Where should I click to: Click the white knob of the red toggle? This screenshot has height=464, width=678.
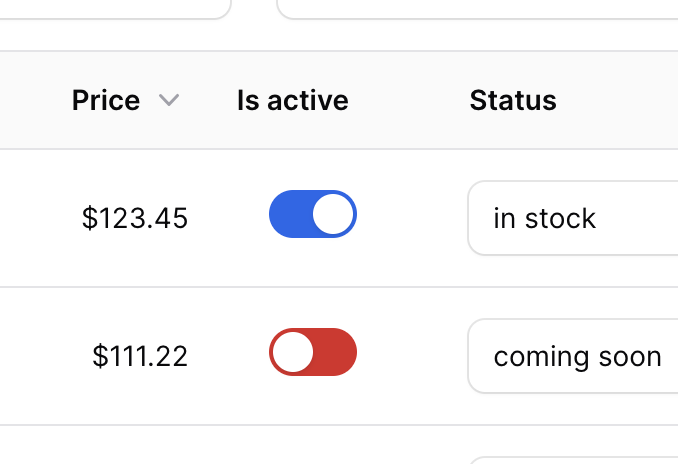(292, 352)
